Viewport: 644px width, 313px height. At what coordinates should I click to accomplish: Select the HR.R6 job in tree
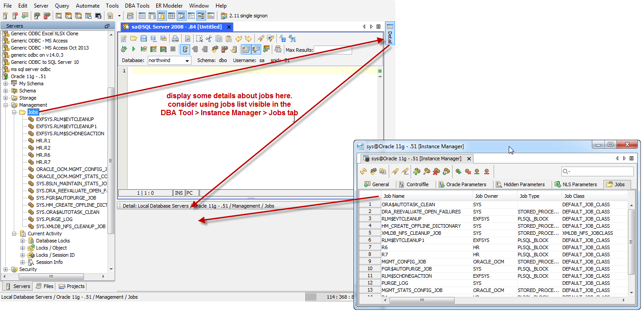[43, 155]
